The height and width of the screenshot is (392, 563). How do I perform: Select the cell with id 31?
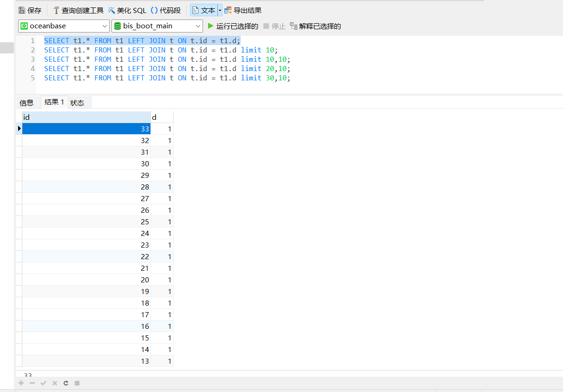pos(86,152)
